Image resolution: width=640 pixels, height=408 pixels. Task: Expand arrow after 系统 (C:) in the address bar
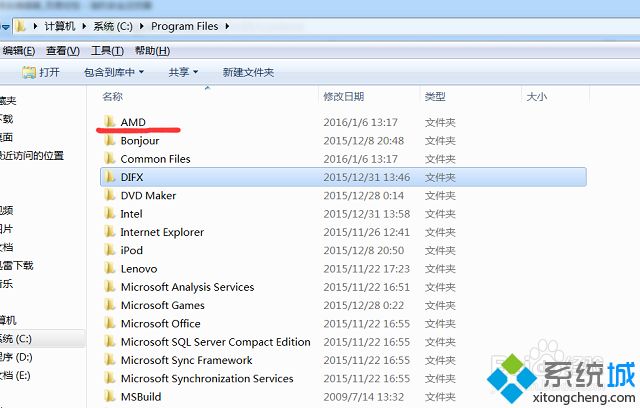coord(142,27)
